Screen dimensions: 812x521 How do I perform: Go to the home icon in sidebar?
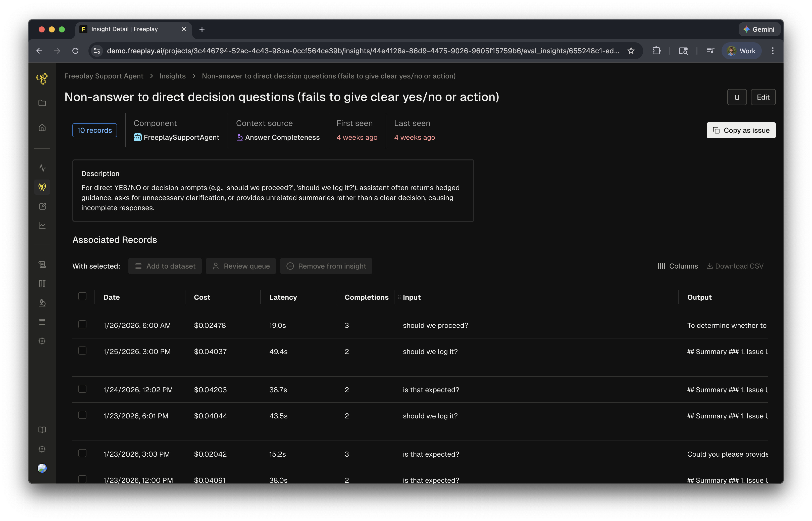coord(42,127)
